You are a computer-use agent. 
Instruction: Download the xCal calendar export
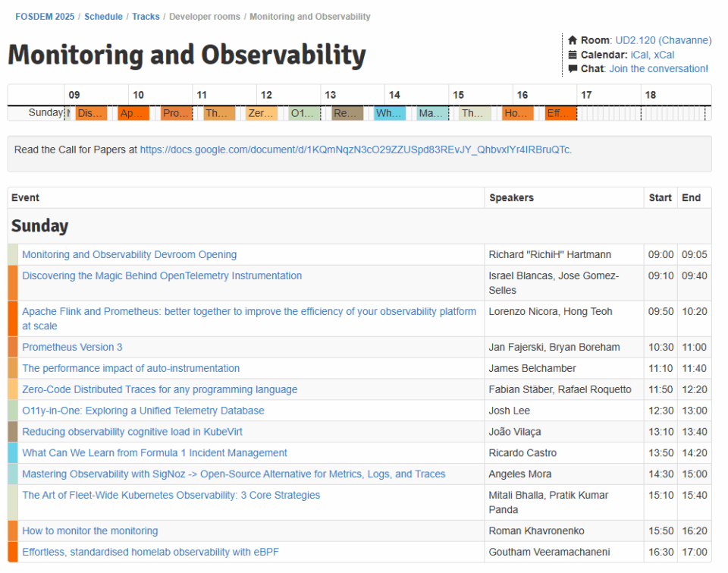click(x=664, y=55)
